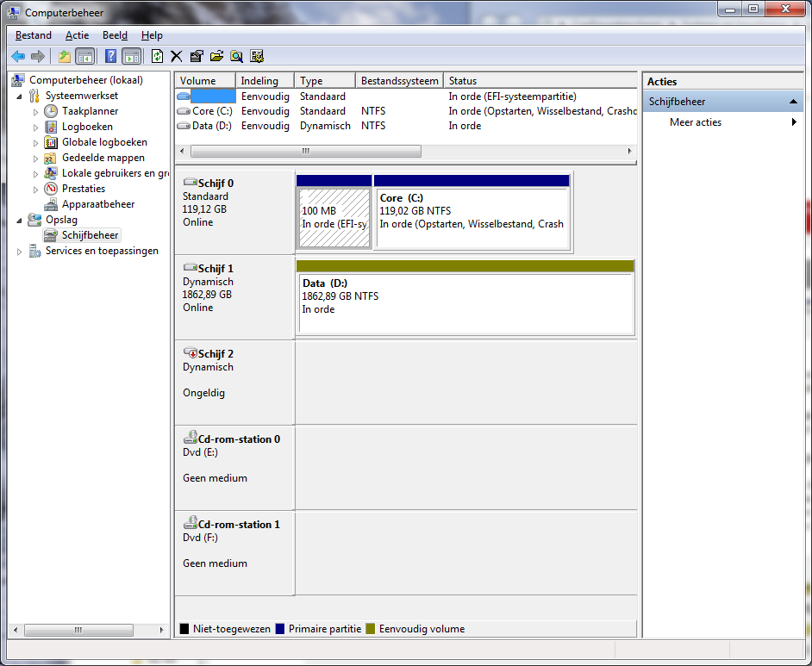Screen dimensions: 812x666
Task: Open the Beeld menu
Action: pos(115,35)
